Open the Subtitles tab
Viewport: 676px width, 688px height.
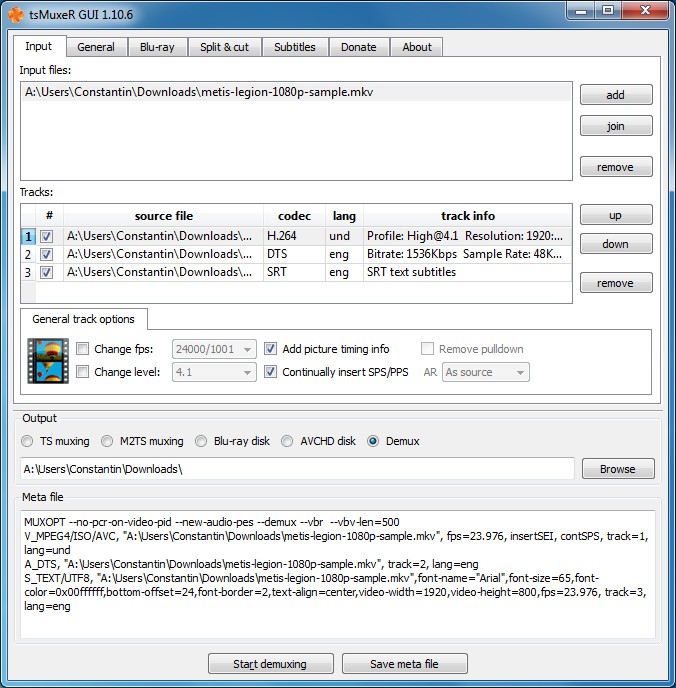[295, 47]
